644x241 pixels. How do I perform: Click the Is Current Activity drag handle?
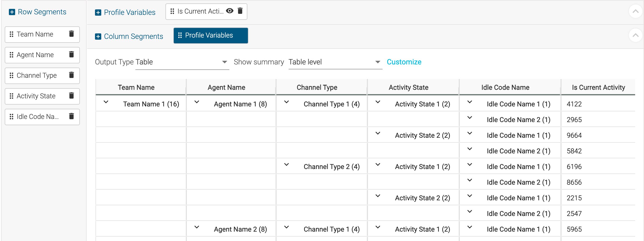point(172,11)
